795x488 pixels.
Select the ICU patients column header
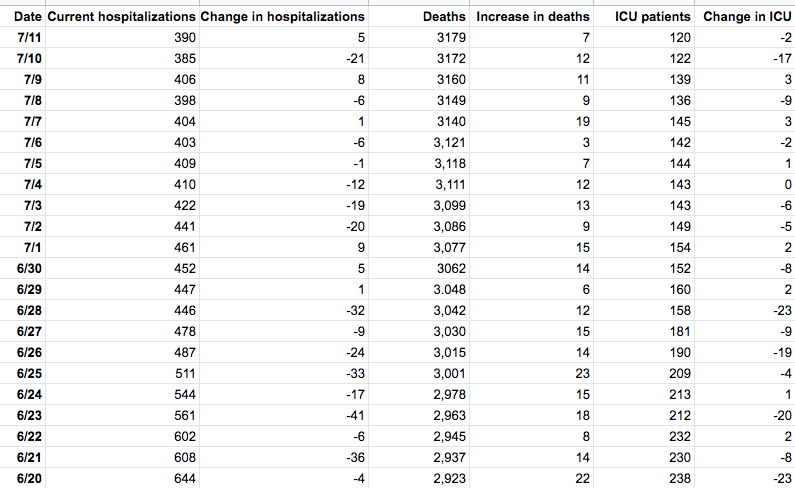pyautogui.click(x=654, y=17)
